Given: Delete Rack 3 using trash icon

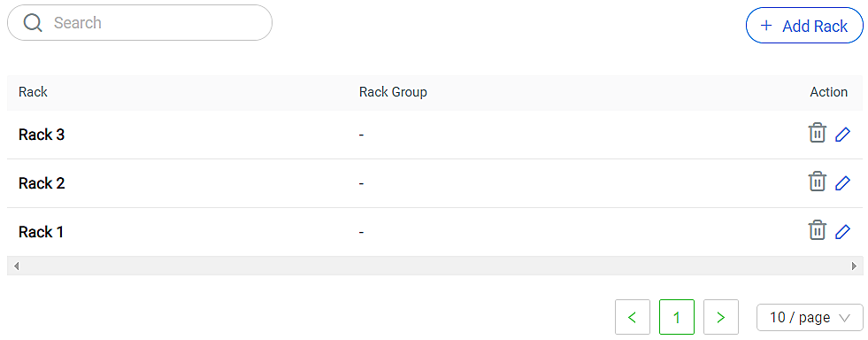Looking at the screenshot, I should 817,134.
